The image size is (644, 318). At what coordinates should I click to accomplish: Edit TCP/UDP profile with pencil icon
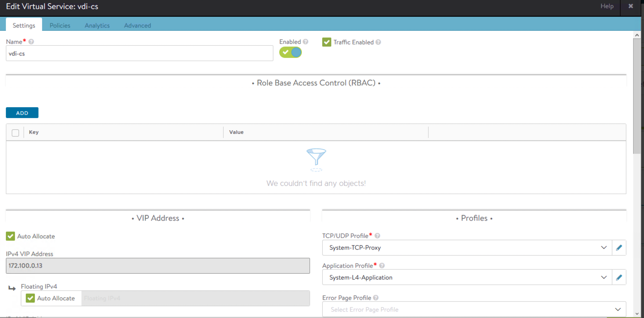point(619,248)
